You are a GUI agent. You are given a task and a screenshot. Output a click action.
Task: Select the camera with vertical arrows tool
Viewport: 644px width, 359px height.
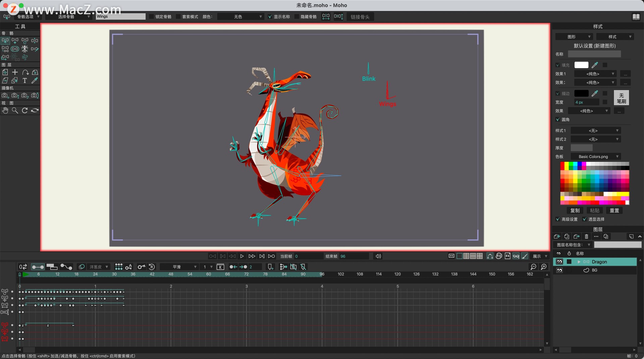coord(15,95)
